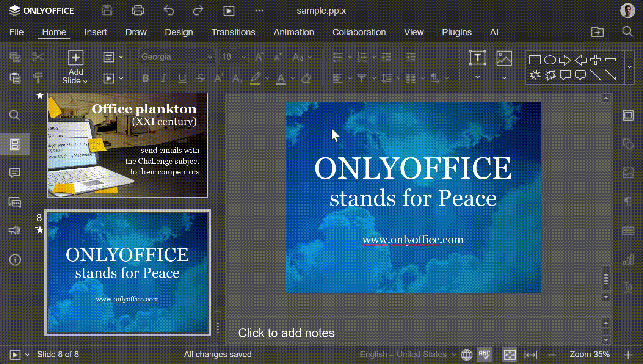This screenshot has width=643, height=364.
Task: Click the Clear style eraser icon
Action: click(306, 78)
